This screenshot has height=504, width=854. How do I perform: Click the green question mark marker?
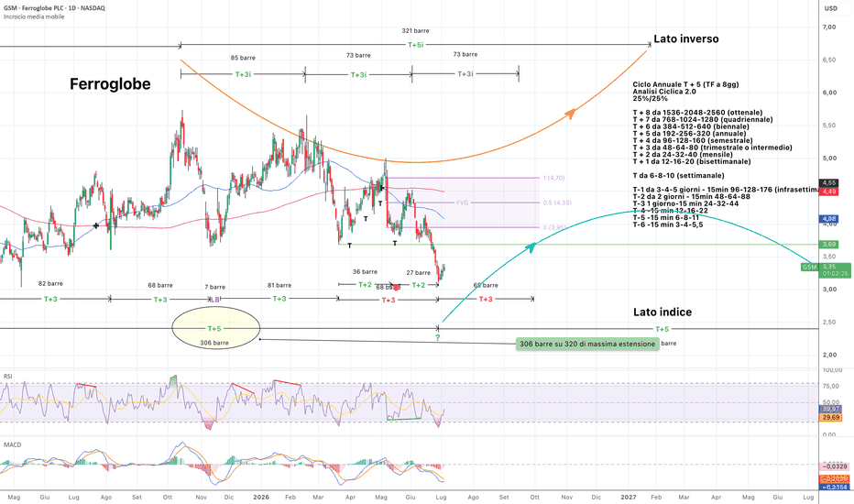[437, 338]
